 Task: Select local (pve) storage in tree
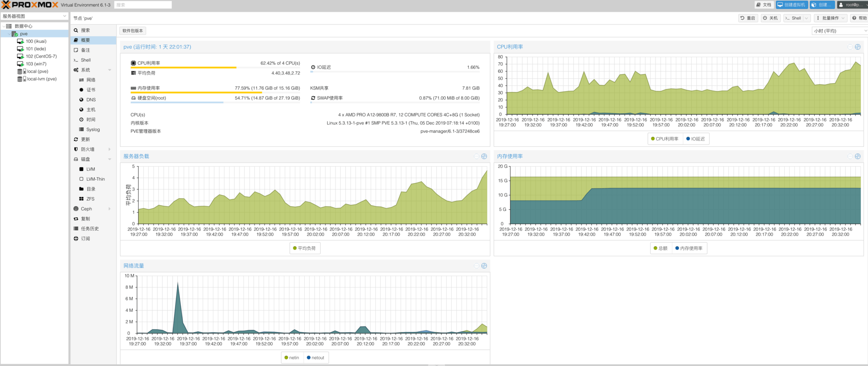[34, 71]
